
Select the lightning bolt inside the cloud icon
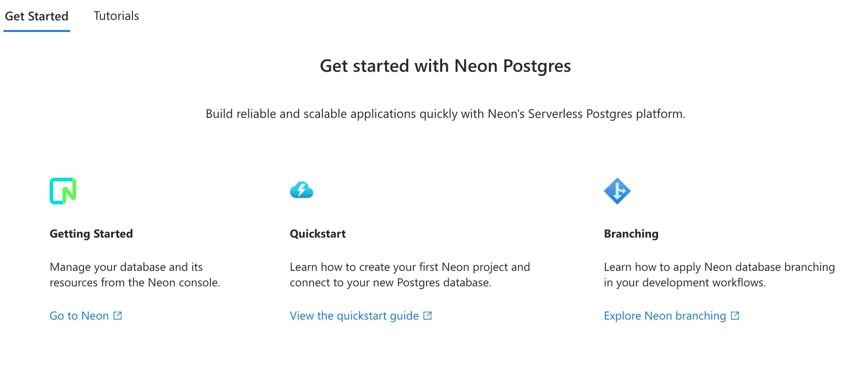pyautogui.click(x=302, y=191)
